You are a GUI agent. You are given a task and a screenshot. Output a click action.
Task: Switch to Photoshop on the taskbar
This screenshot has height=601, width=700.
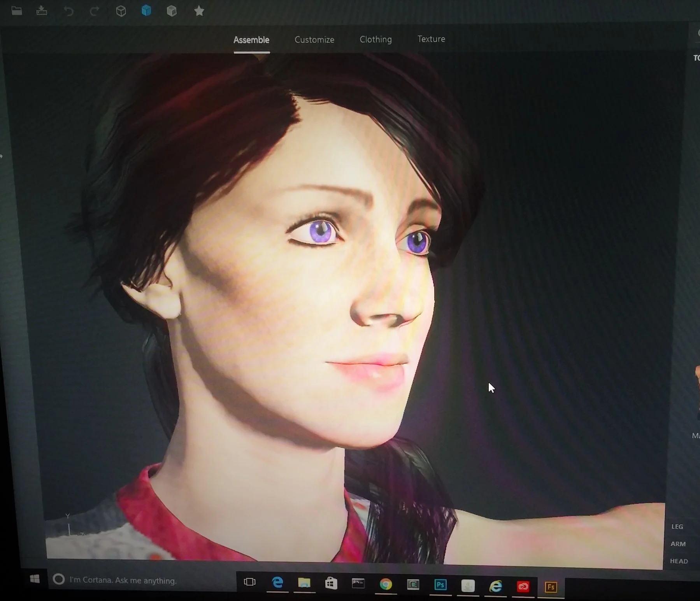point(440,585)
